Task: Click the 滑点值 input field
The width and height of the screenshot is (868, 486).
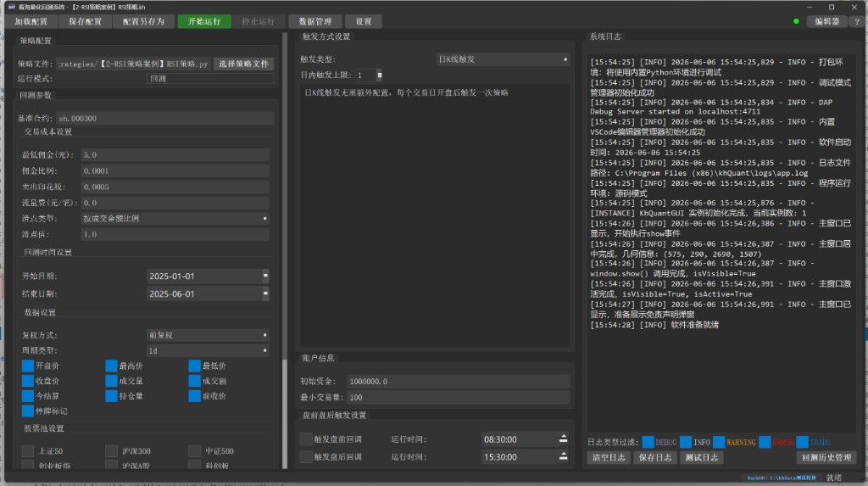Action: pos(175,234)
